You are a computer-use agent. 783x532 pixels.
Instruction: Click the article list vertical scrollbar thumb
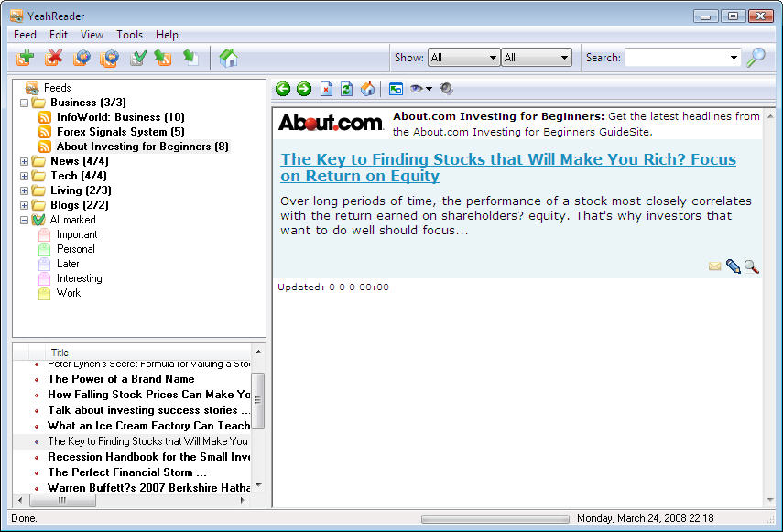pos(257,400)
